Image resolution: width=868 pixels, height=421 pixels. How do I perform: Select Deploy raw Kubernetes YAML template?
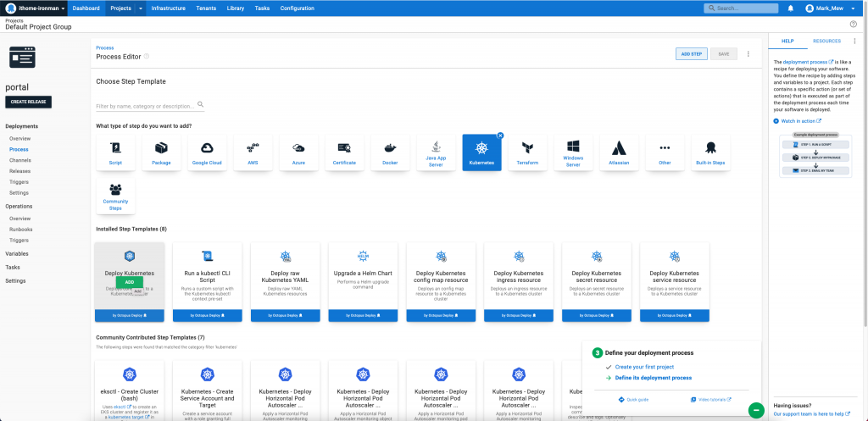(285, 281)
